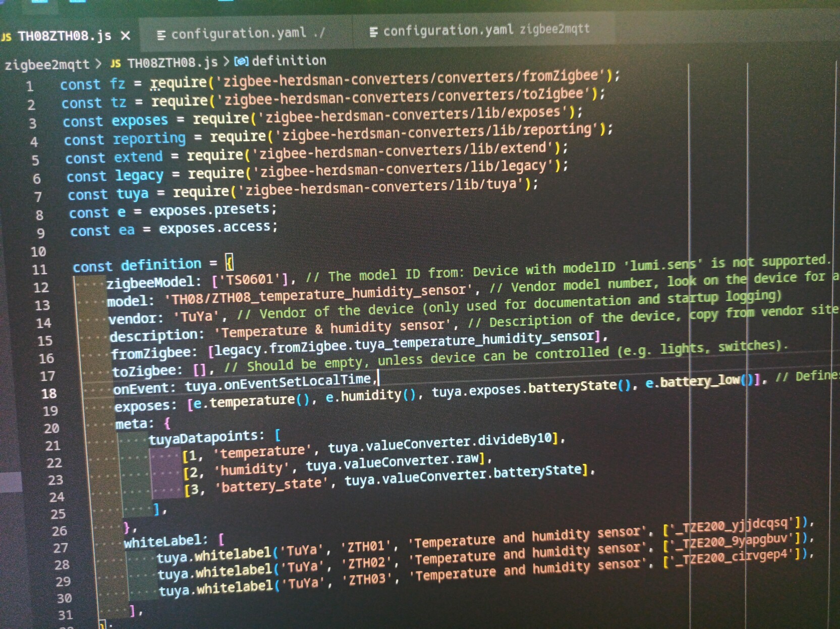The image size is (840, 629).
Task: Click line number 25 in the gutter
Action: click(x=58, y=514)
